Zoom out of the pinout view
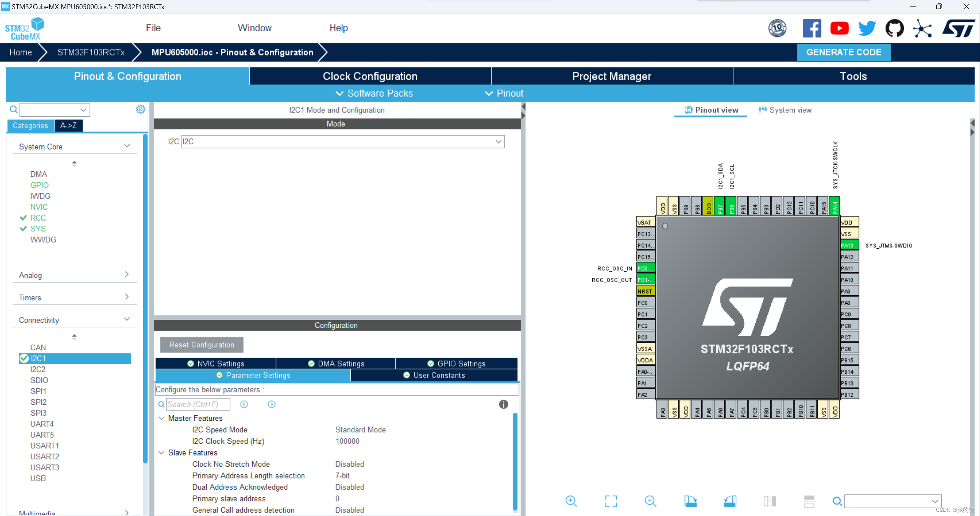Viewport: 980px width, 516px height. pyautogui.click(x=651, y=501)
